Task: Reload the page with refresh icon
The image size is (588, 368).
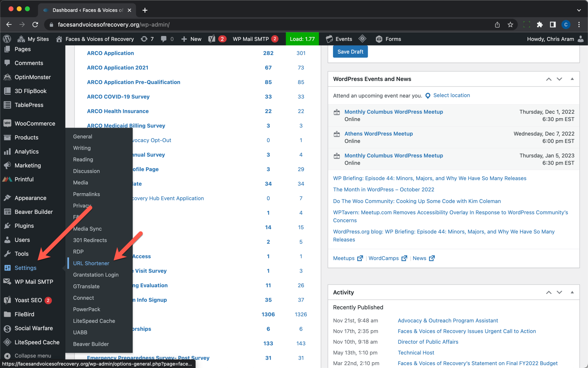Action: tap(35, 25)
